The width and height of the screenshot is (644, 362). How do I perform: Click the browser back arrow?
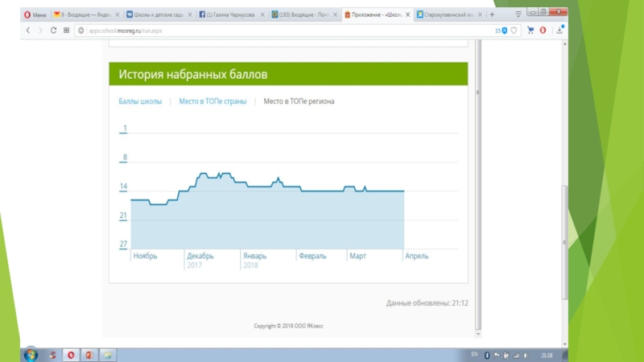coord(27,30)
